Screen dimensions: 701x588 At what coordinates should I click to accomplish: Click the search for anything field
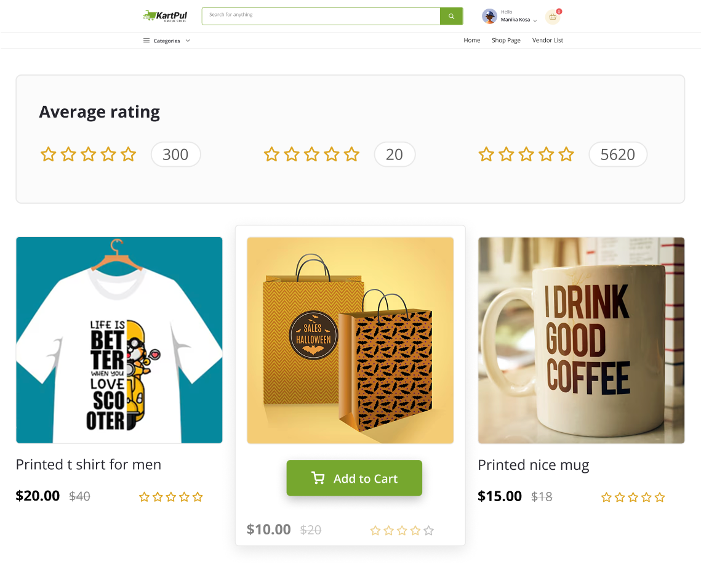click(x=321, y=16)
